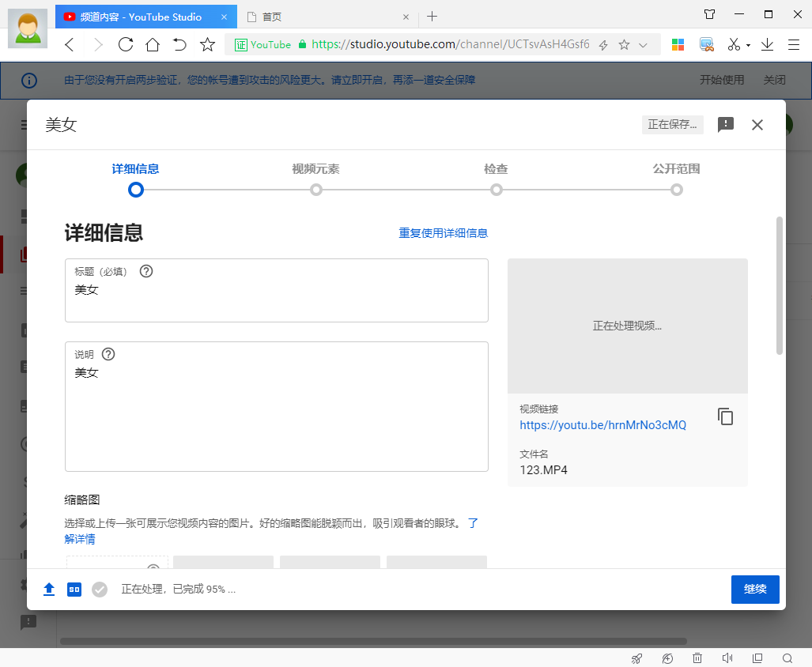This screenshot has height=667, width=812.
Task: Open the browser downloads icon
Action: [x=767, y=44]
